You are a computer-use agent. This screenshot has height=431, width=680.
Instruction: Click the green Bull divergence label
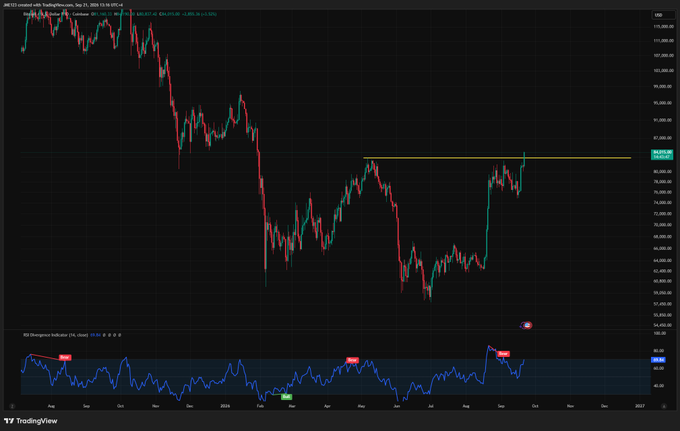286,397
